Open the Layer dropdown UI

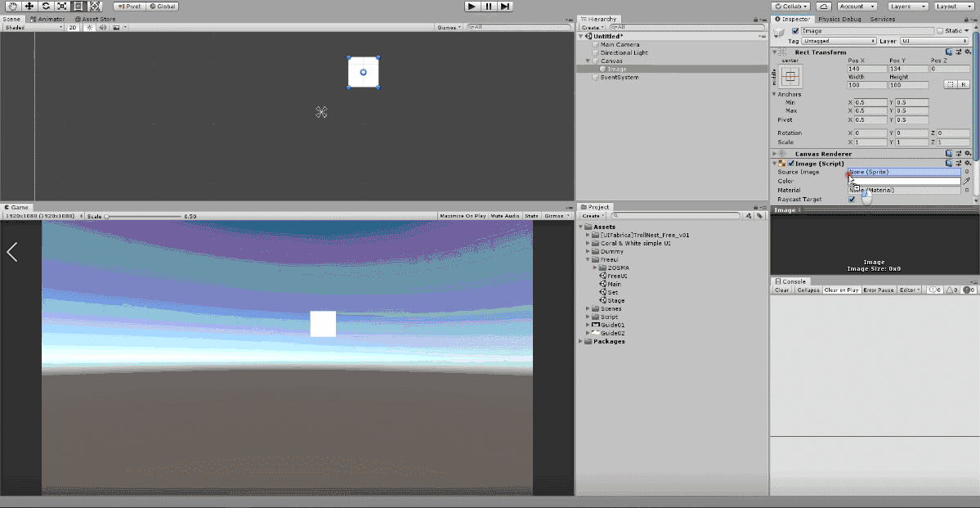(x=934, y=41)
